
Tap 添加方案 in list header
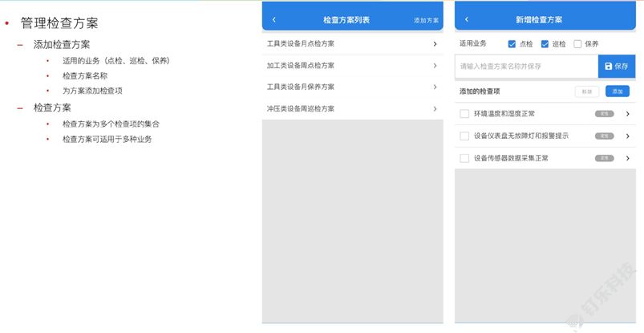(426, 20)
